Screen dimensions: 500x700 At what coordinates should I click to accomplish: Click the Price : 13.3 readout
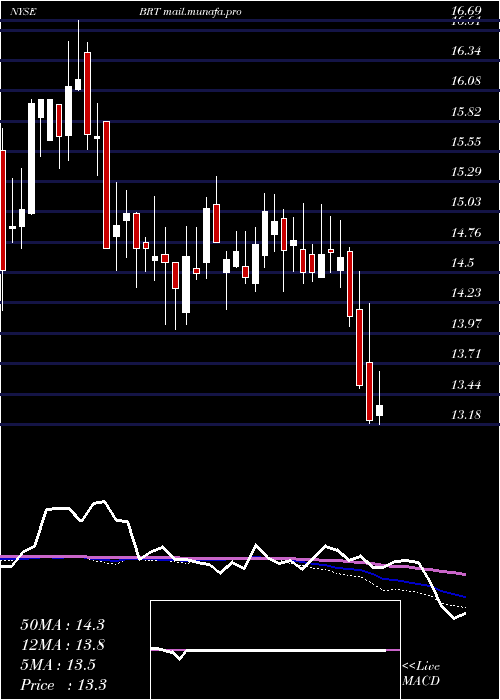[x=63, y=685]
